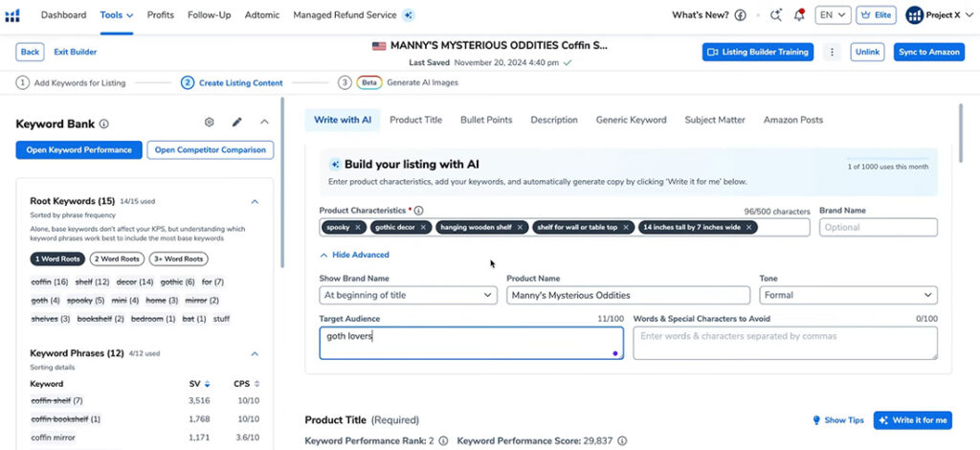Viewport: 980px width, 450px height.
Task: Remove the 14 inches tall by 7 inches wide tag
Action: pos(748,228)
